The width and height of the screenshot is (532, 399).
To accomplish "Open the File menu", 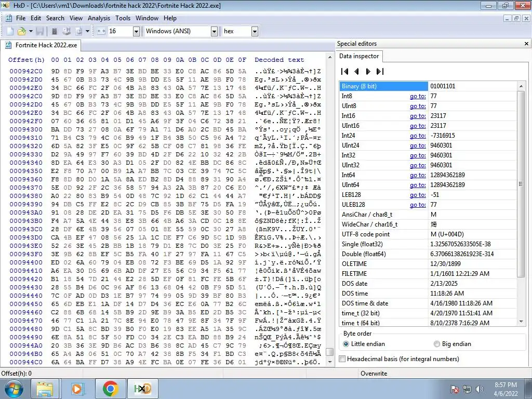I will coord(21,18).
